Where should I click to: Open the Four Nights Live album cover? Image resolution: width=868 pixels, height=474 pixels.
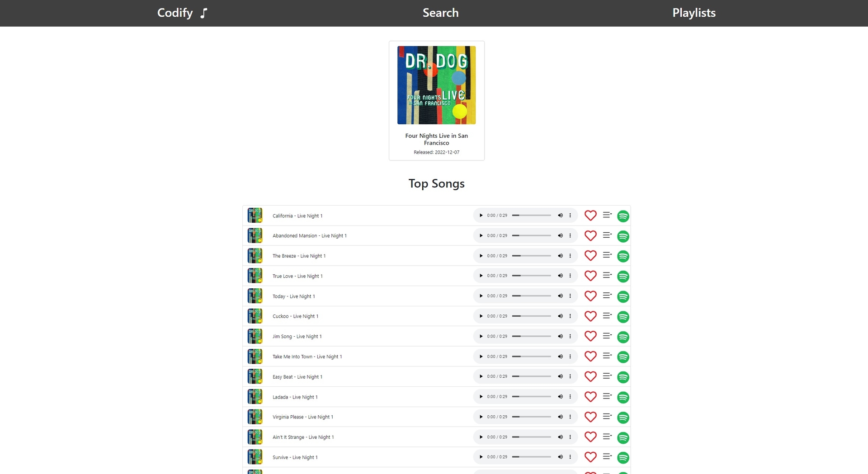(x=436, y=85)
